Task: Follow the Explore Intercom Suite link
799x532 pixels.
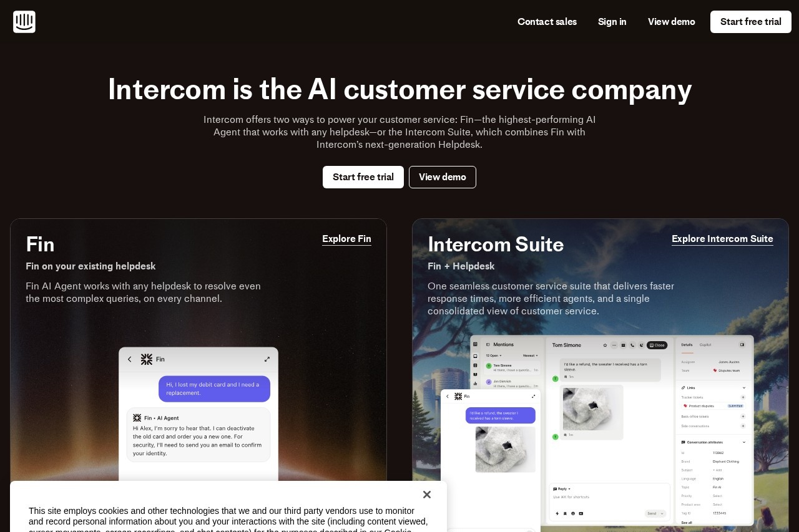Action: point(722,239)
